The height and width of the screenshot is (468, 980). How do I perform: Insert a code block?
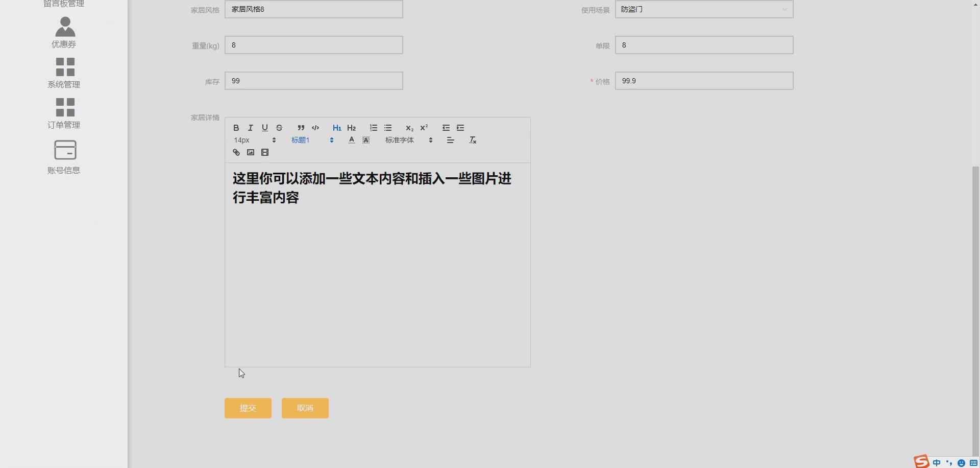click(315, 128)
